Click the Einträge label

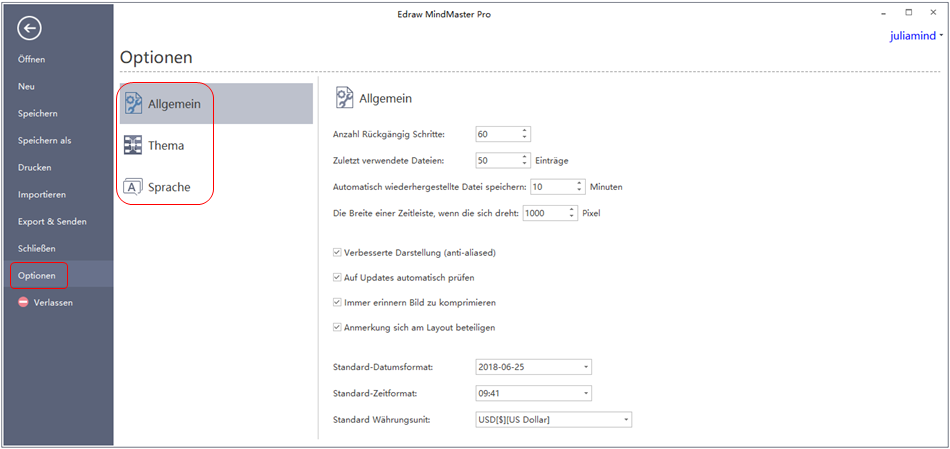coord(552,161)
